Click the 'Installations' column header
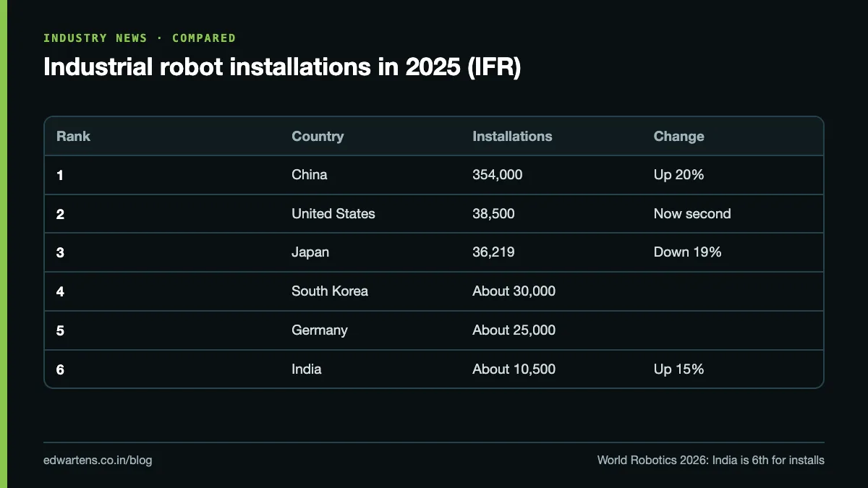 pos(512,136)
